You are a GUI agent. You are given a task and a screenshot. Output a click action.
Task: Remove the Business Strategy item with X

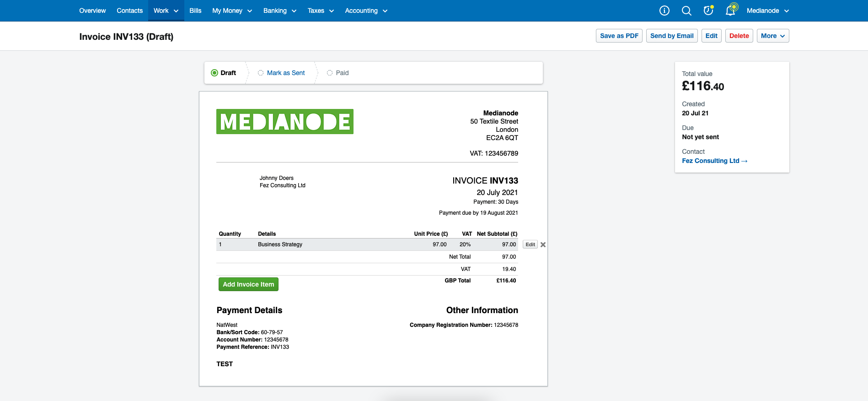click(543, 244)
